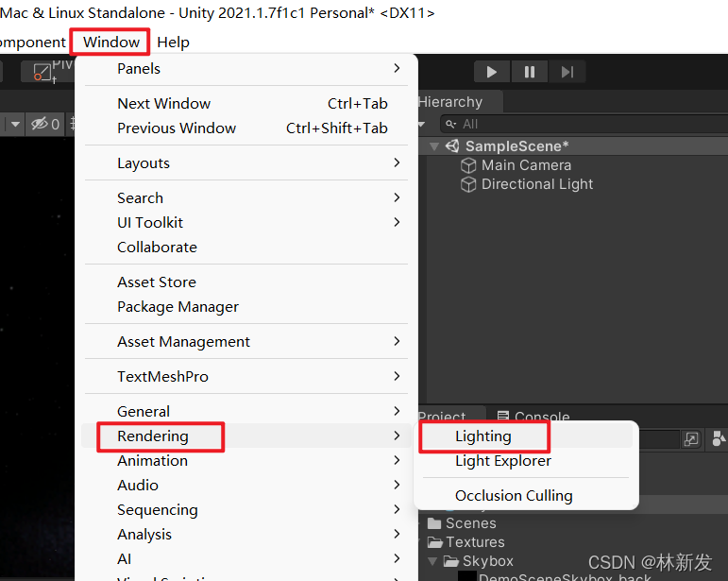Switch to the Console tab
728x581 pixels.
click(x=533, y=416)
